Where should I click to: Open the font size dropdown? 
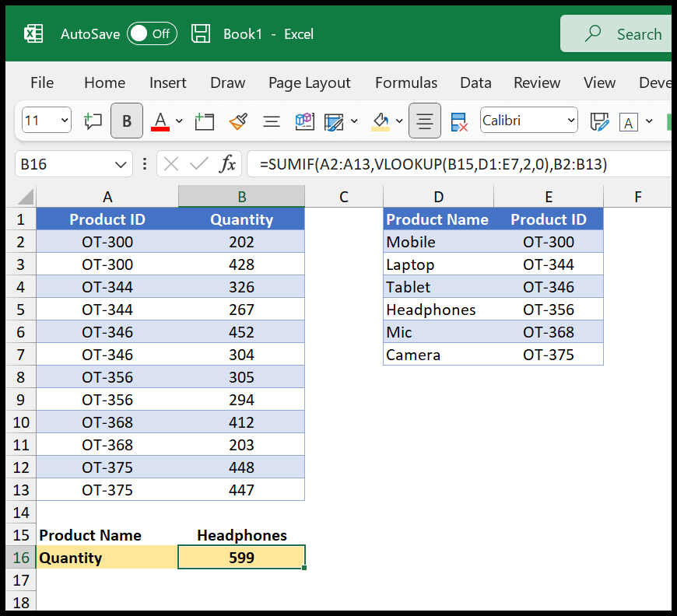pyautogui.click(x=46, y=121)
